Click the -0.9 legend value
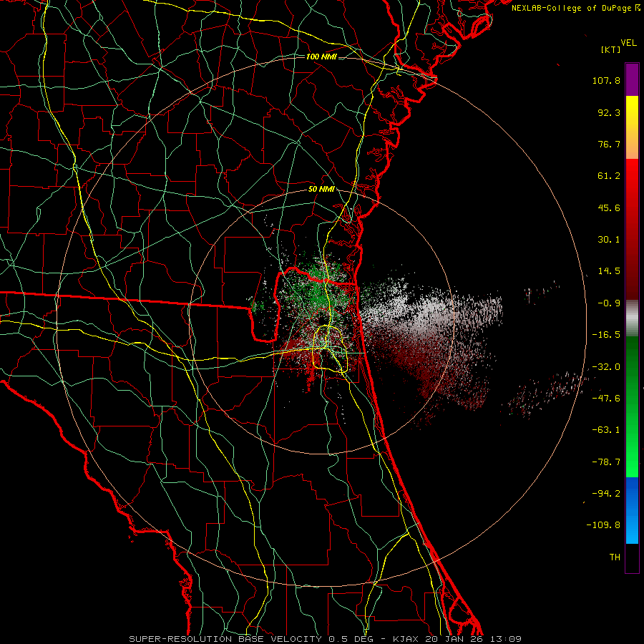The height and width of the screenshot is (644, 644). click(x=609, y=303)
